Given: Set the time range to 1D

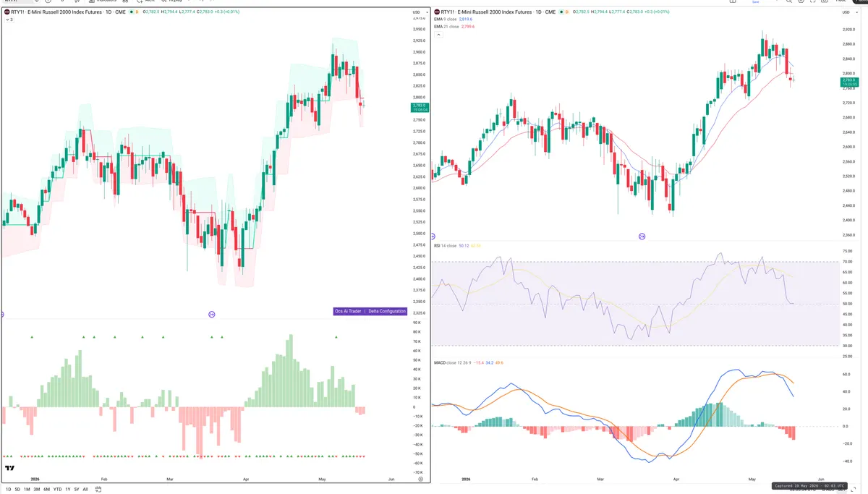Looking at the screenshot, I should (x=8, y=490).
